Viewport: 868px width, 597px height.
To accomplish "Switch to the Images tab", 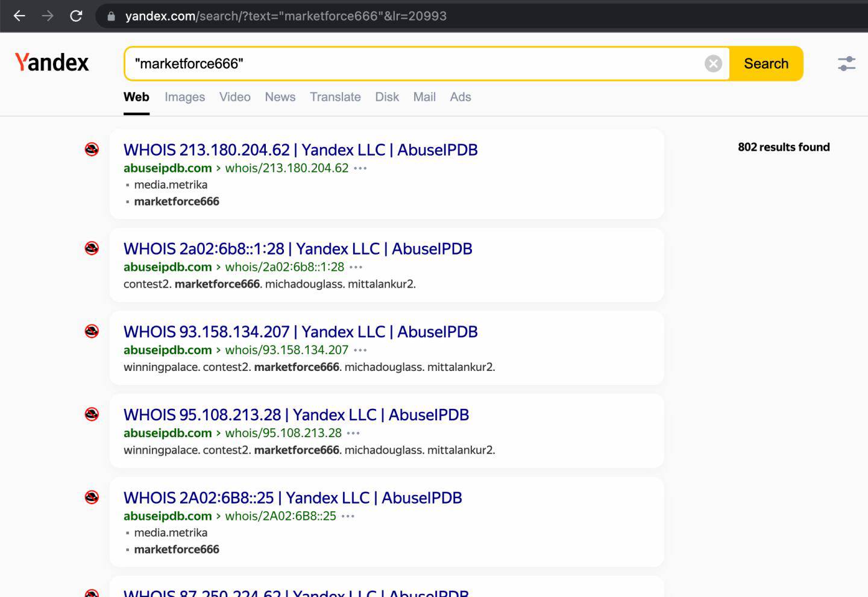I will [x=184, y=97].
